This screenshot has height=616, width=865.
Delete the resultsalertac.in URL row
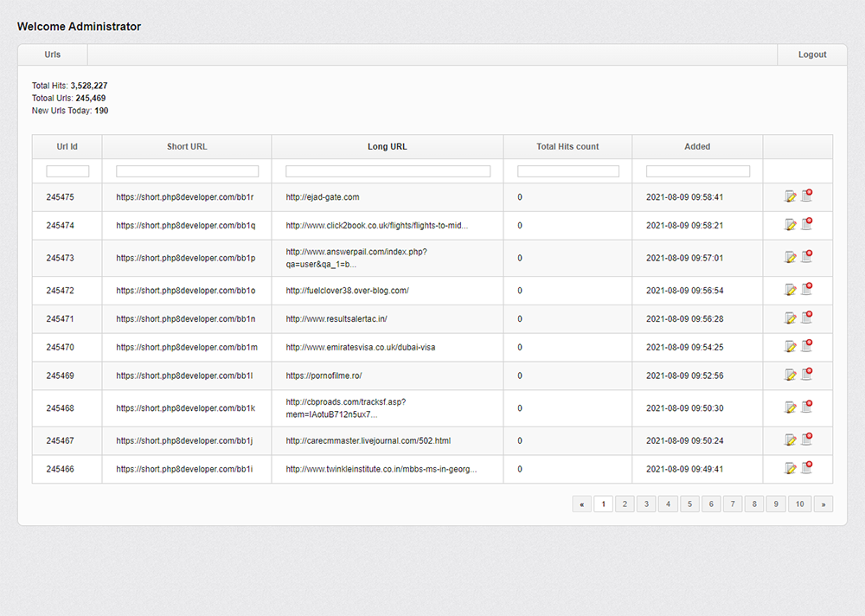click(806, 318)
